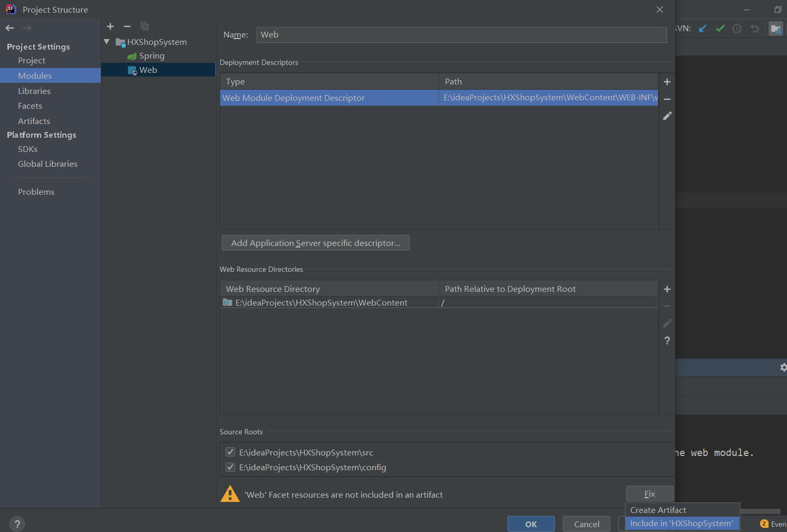Screen dimensions: 787x532
Task: Click the Fix button
Action: (650, 493)
